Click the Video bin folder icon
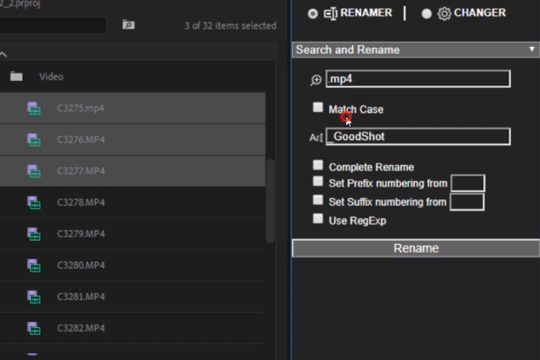This screenshot has height=360, width=540. point(16,76)
